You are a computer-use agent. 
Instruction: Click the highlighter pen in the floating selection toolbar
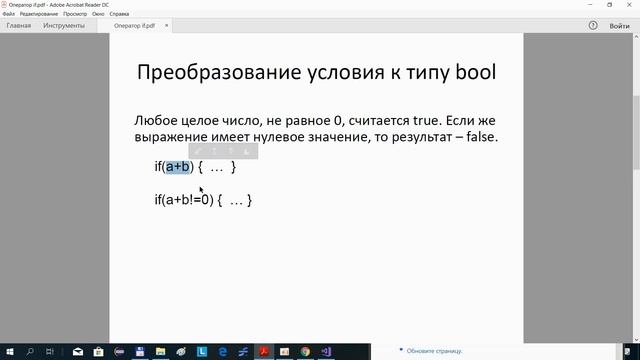click(198, 151)
